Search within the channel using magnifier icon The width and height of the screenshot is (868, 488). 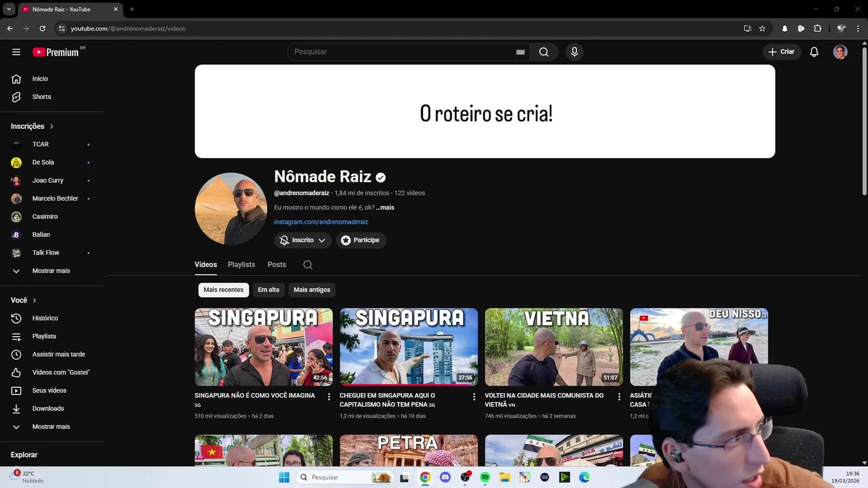tap(308, 265)
